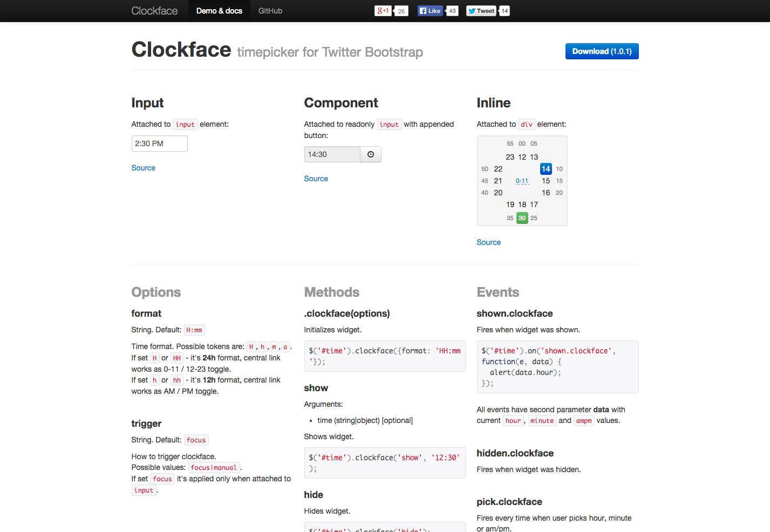Select minute 10 on the clockface
The image size is (770, 532).
[x=559, y=169]
